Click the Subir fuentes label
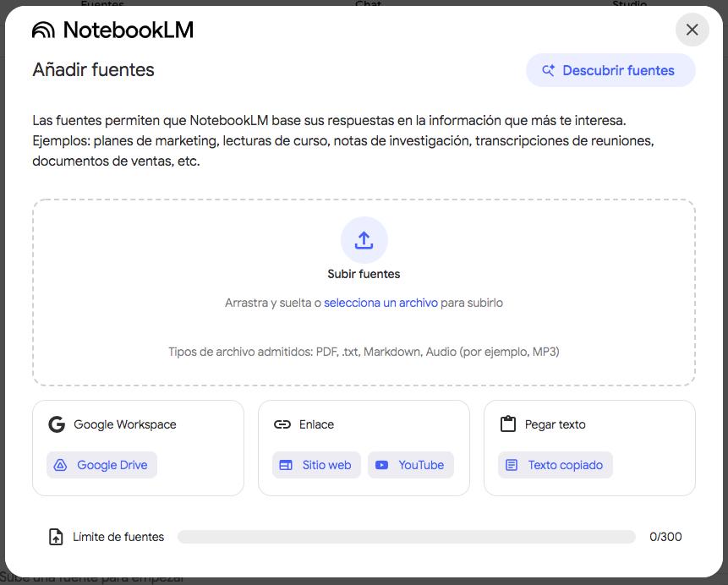This screenshot has height=585, width=728. coord(364,274)
